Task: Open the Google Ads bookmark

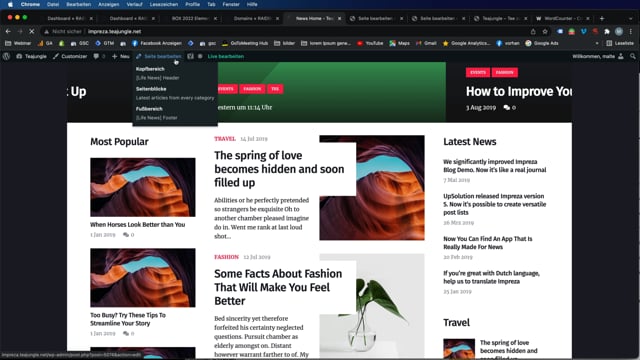Action: (x=542, y=43)
